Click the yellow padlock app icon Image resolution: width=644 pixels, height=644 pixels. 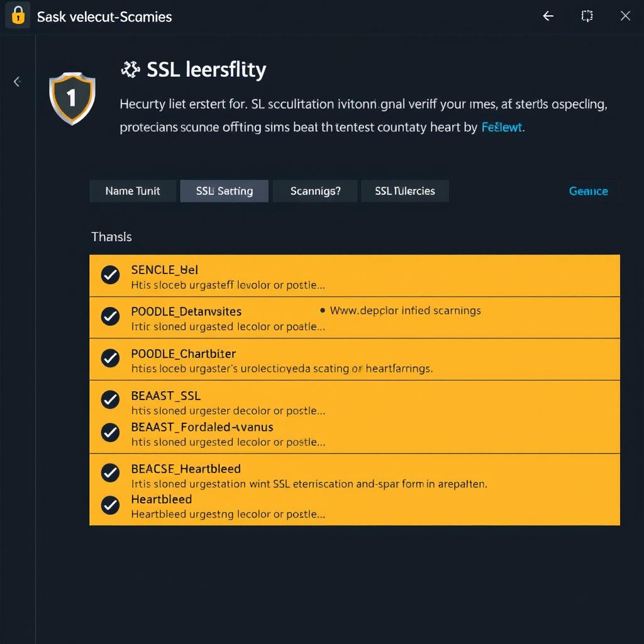(18, 16)
